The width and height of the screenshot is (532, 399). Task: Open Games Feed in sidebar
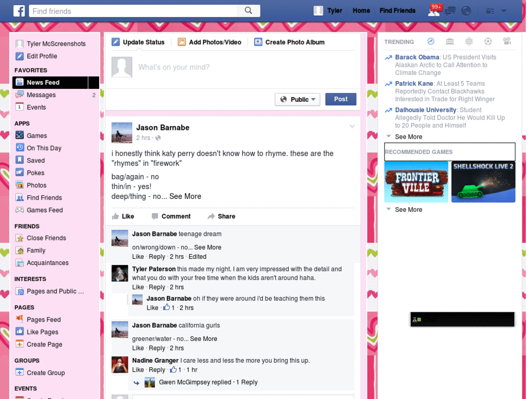coord(45,210)
